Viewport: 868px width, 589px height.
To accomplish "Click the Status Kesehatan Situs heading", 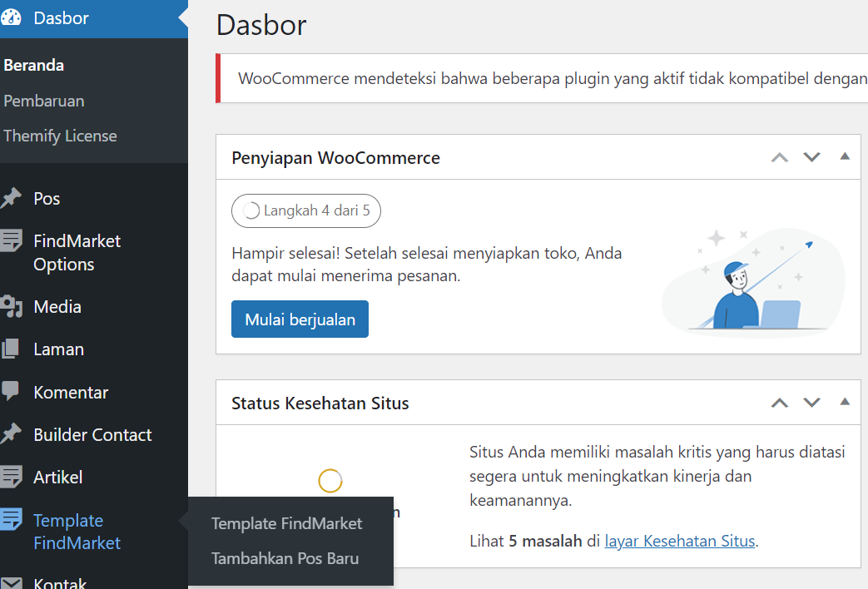I will (x=320, y=403).
